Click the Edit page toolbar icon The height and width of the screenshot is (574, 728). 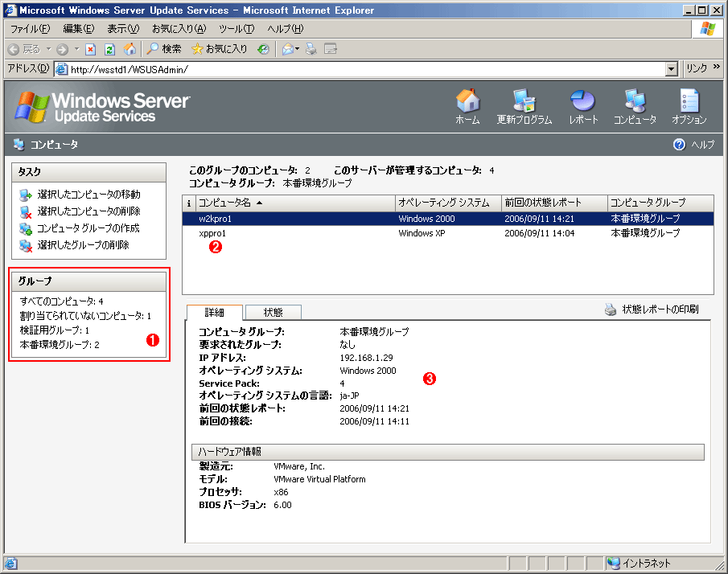coord(330,49)
